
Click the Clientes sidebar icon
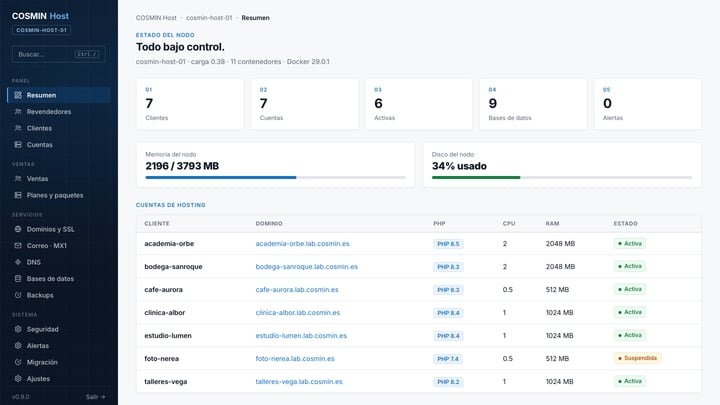point(18,128)
